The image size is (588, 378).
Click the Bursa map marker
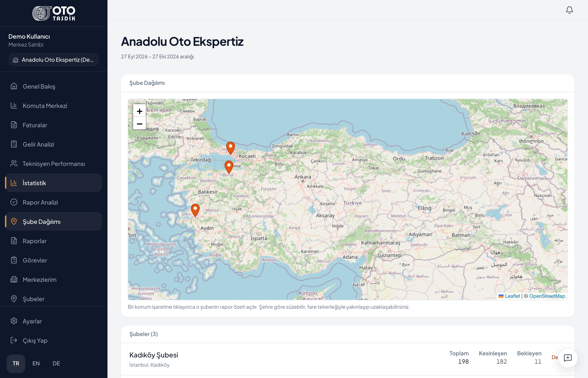(x=229, y=167)
